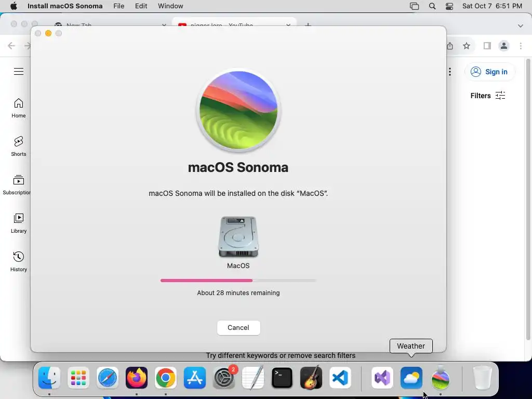Launch Terminal from the Dock

pos(282,378)
